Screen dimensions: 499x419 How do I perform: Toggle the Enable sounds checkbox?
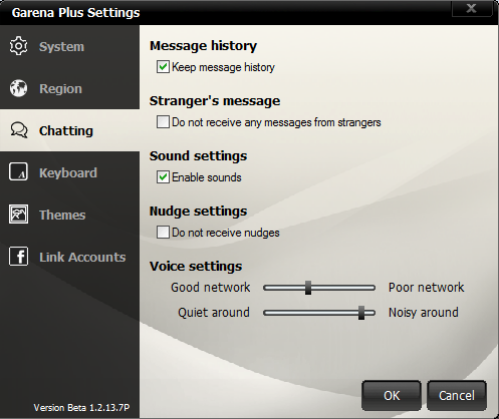point(163,177)
